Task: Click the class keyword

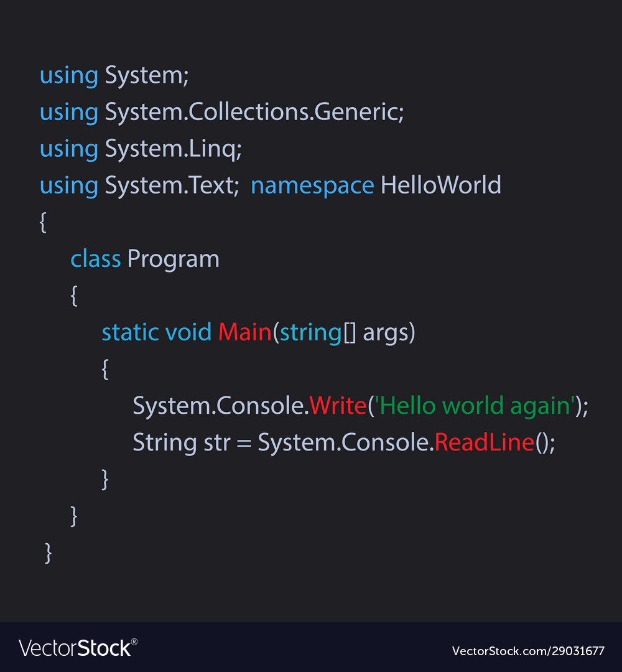Action: [96, 259]
